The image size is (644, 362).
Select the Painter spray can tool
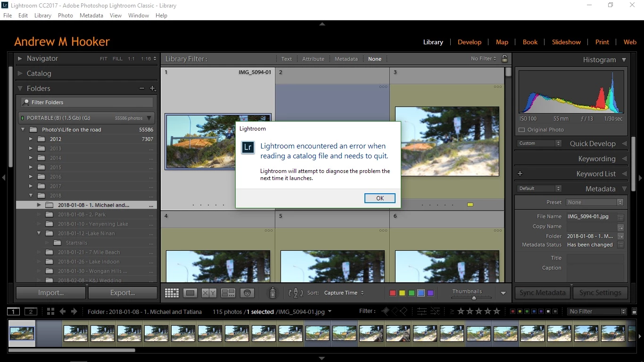coord(272,293)
